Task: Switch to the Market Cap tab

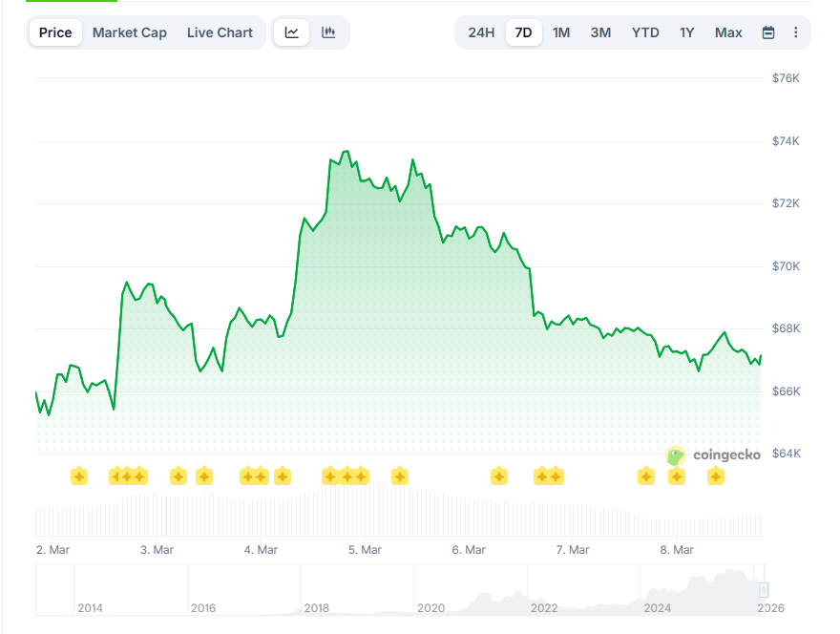Action: pos(129,32)
